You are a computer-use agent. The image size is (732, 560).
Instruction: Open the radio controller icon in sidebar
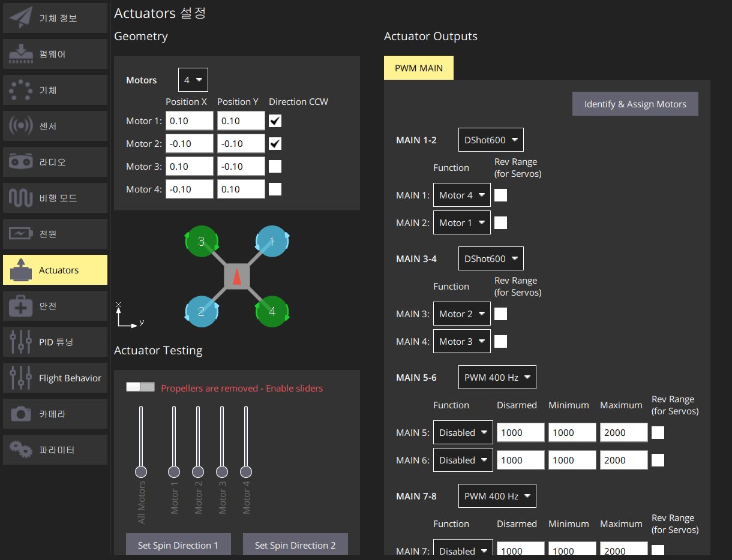point(21,162)
